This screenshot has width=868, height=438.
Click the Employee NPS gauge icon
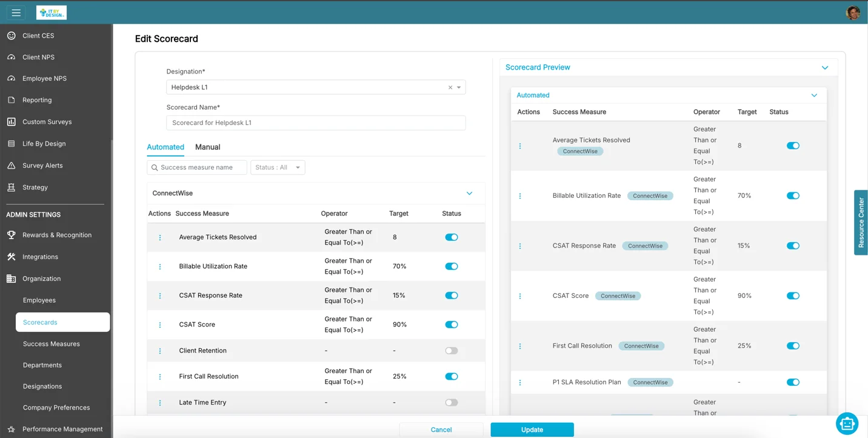pyautogui.click(x=11, y=78)
